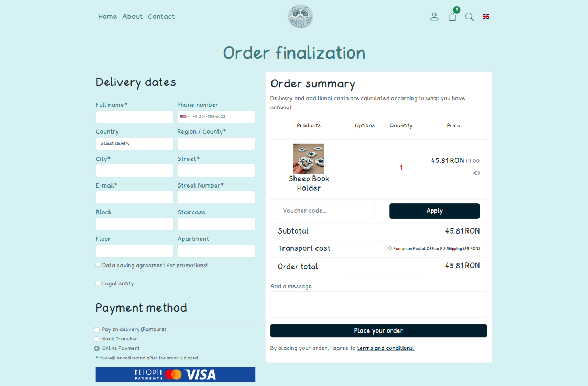
Task: Open the Sheep Book Holder thumbnail
Action: pos(309,159)
